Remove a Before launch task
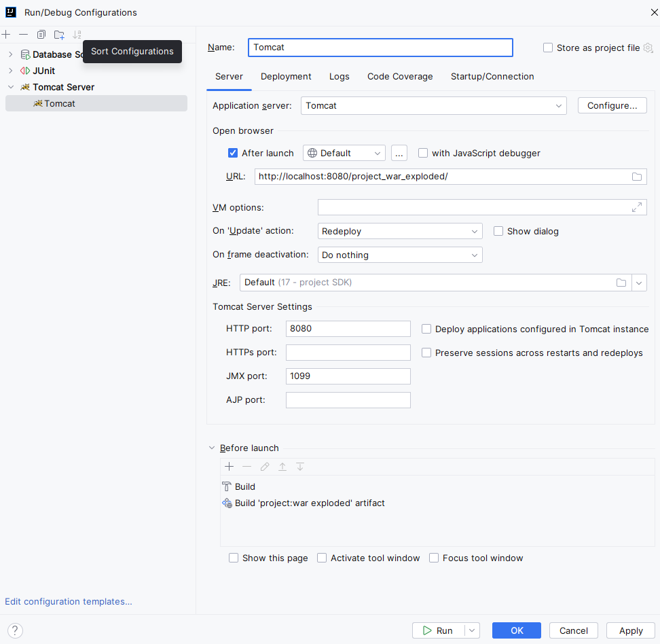The image size is (660, 644). point(247,467)
